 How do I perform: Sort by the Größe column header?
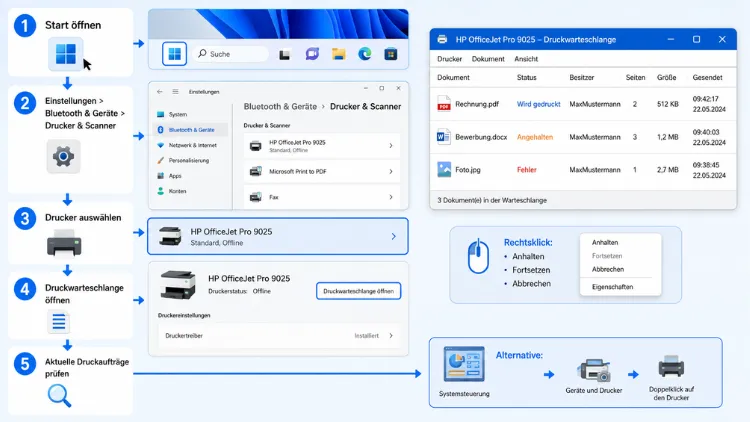[x=666, y=77]
